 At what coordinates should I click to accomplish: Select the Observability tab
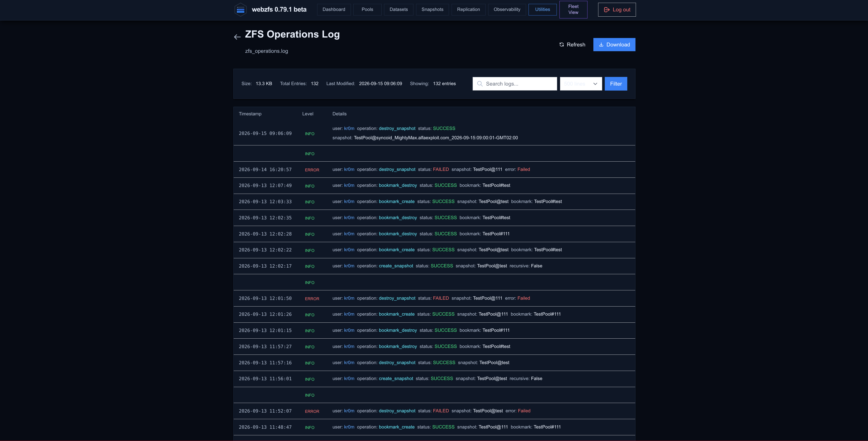[x=507, y=9]
